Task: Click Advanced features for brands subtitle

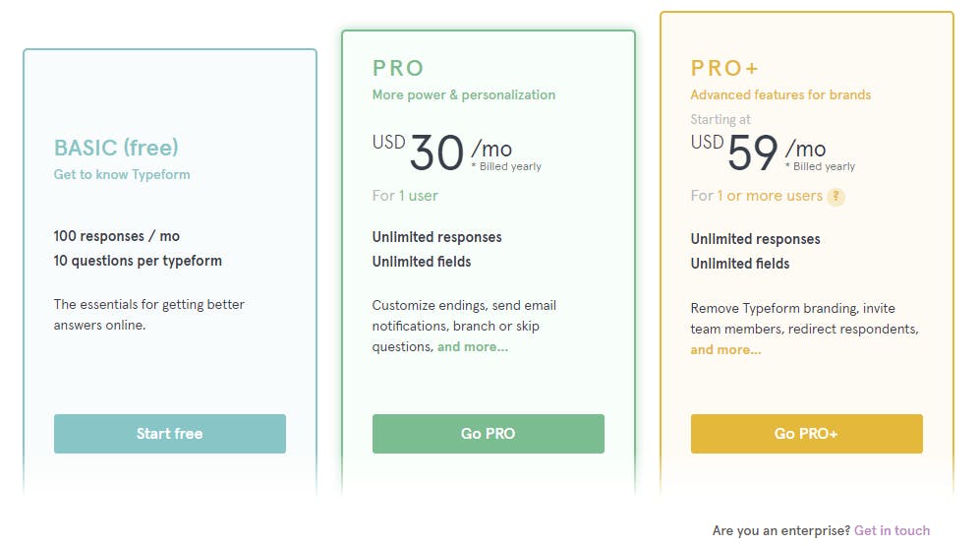Action: pyautogui.click(x=780, y=95)
